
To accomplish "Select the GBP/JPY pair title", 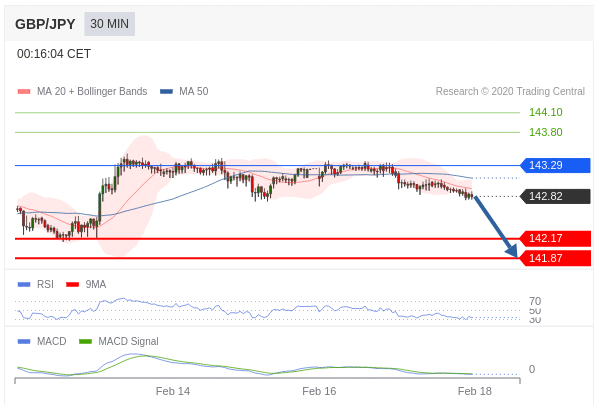I will (45, 24).
